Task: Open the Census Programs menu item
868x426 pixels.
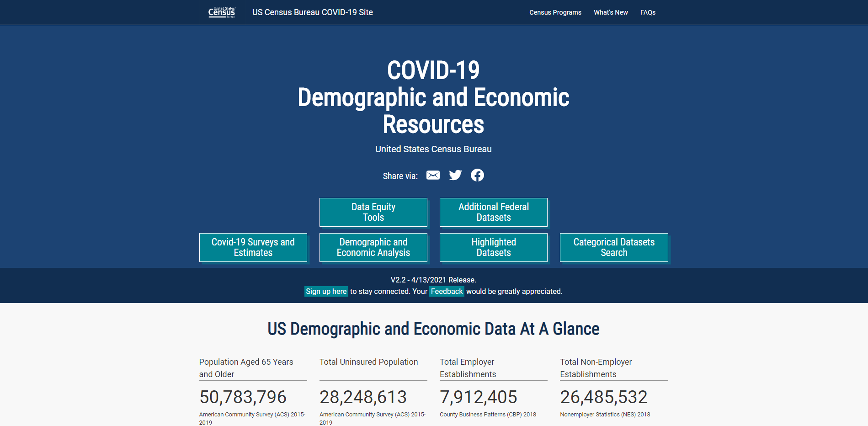Action: click(555, 12)
